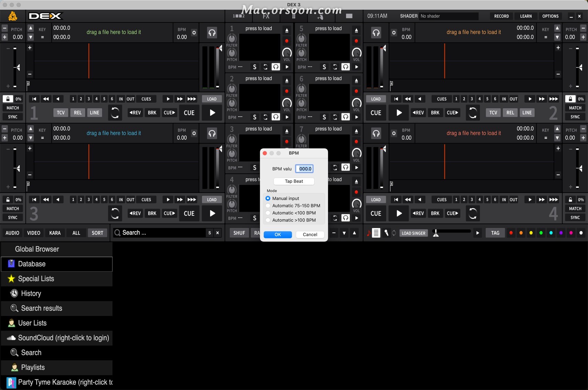This screenshot has width=588, height=390.
Task: Toggle deck 3 headphone cue icon
Action: [212, 134]
